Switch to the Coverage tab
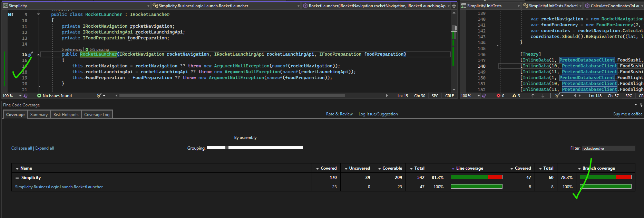The width and height of the screenshot is (644, 218). pyautogui.click(x=15, y=115)
